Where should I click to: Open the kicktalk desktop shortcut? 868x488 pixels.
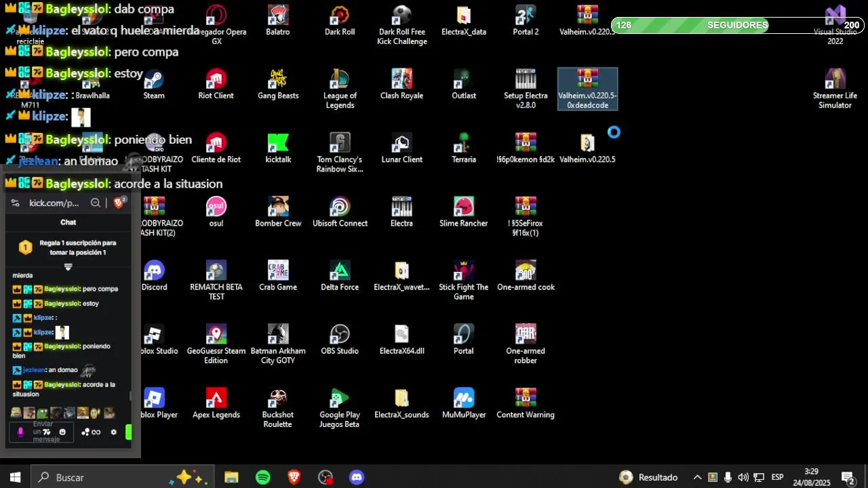click(278, 148)
